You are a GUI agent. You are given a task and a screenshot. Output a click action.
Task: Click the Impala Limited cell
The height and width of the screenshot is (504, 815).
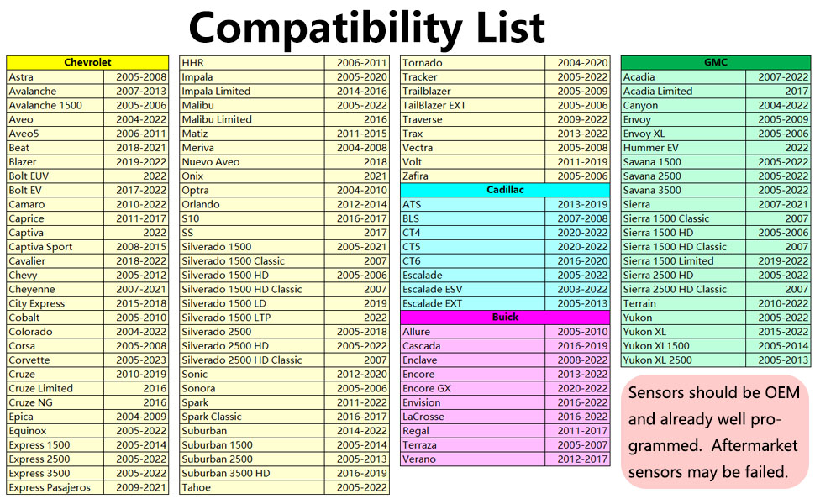coord(252,91)
